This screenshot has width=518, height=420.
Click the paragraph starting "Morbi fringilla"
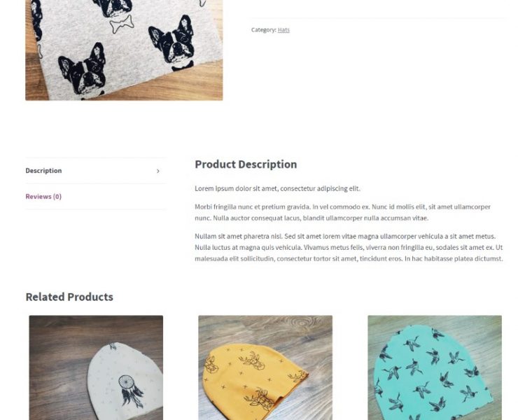coord(342,212)
